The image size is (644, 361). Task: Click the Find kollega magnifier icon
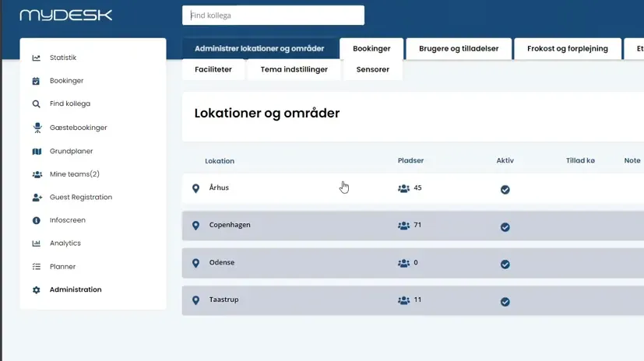tap(36, 103)
